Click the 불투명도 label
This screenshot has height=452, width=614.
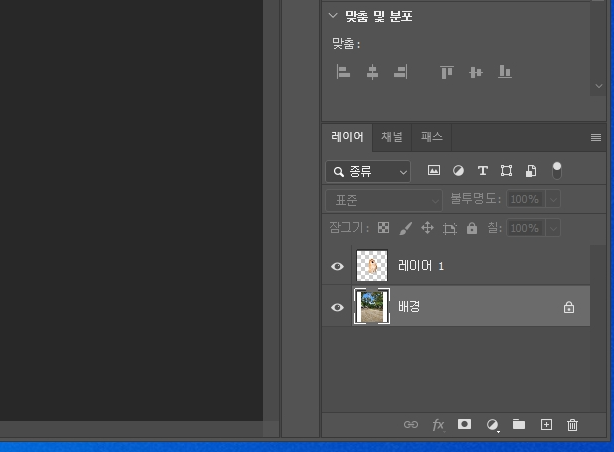click(x=475, y=199)
